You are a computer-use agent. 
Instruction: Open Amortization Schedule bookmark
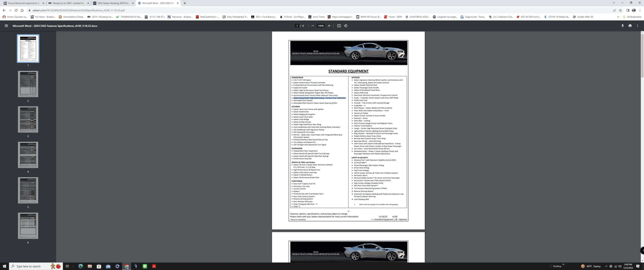pyautogui.click(x=71, y=17)
